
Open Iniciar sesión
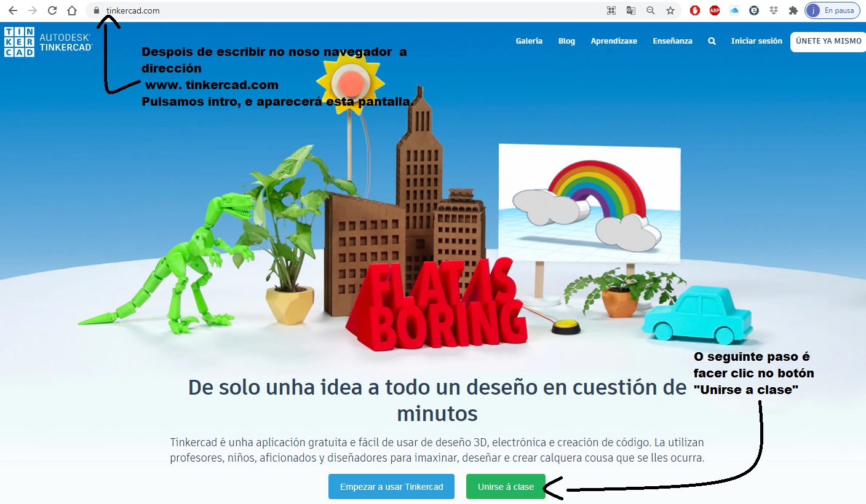point(757,41)
